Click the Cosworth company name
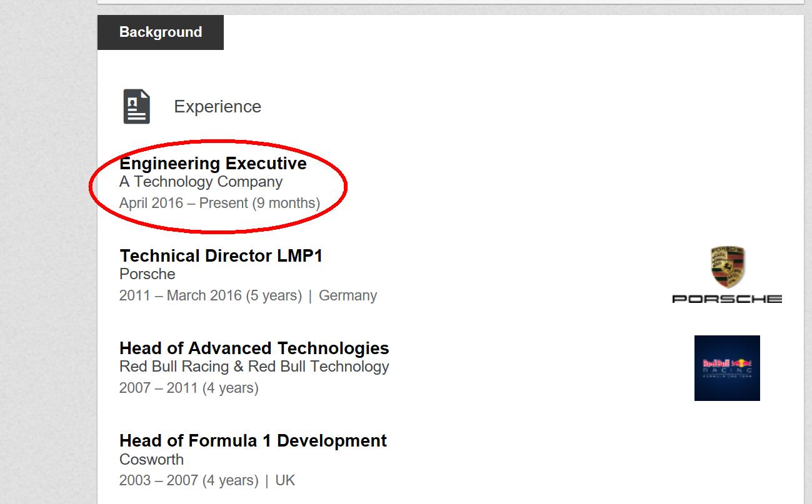This screenshot has height=504, width=812. (x=151, y=460)
